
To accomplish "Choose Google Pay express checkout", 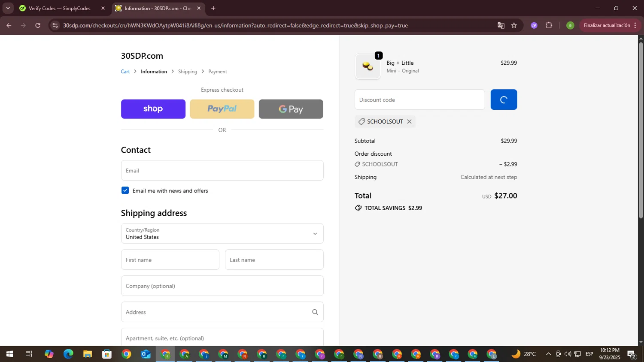I will click(291, 109).
